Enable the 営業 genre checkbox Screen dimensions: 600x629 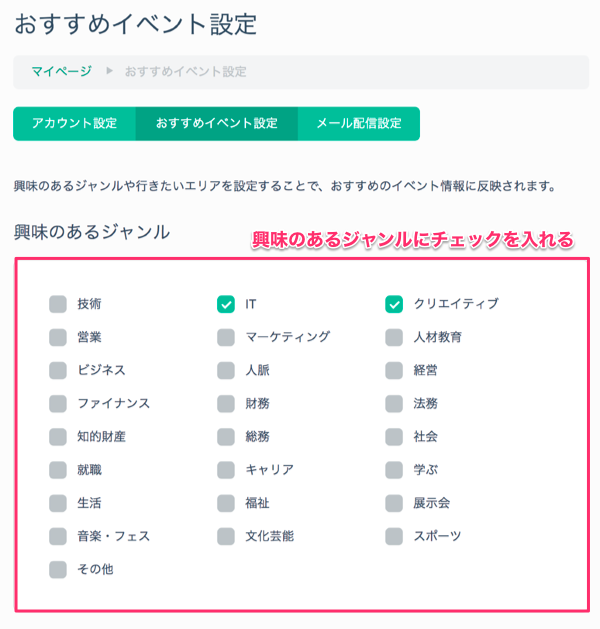tap(58, 337)
